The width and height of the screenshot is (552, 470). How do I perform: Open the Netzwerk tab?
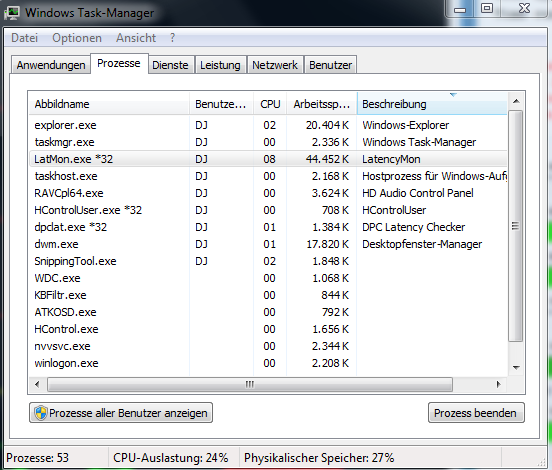(x=275, y=65)
